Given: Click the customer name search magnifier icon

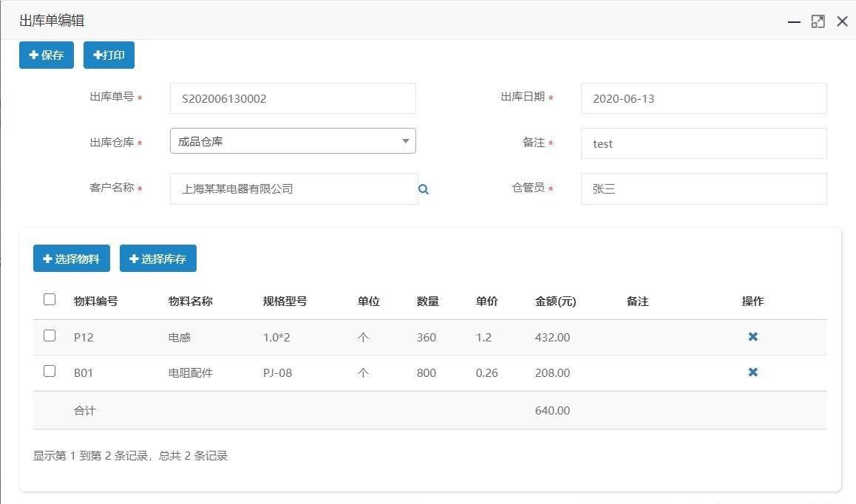Looking at the screenshot, I should click(x=424, y=189).
